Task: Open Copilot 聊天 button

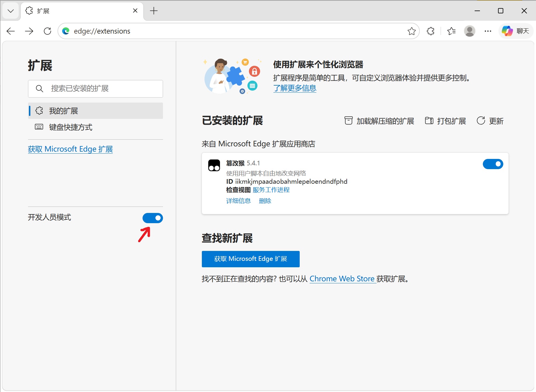Action: (x=516, y=31)
